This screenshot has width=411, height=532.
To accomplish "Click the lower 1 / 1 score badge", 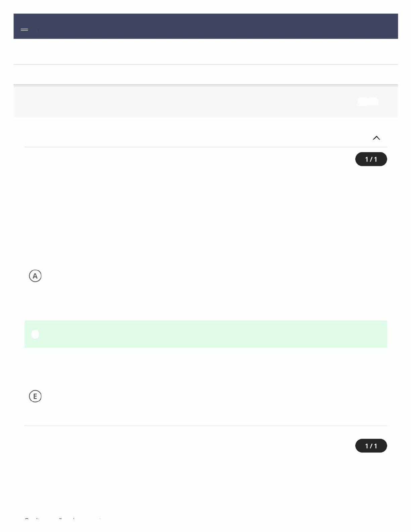I will point(371,446).
